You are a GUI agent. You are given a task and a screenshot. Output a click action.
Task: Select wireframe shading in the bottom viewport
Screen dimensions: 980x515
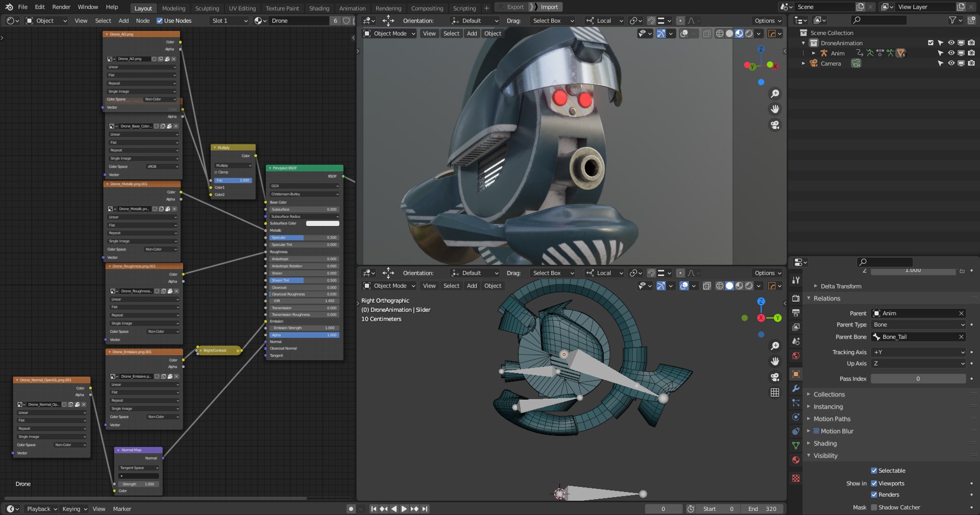tap(720, 286)
